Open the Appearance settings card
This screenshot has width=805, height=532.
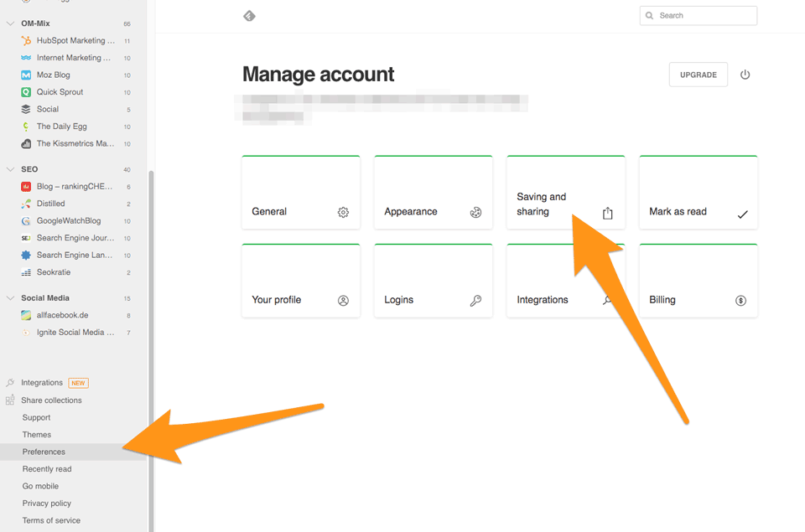[x=433, y=193]
